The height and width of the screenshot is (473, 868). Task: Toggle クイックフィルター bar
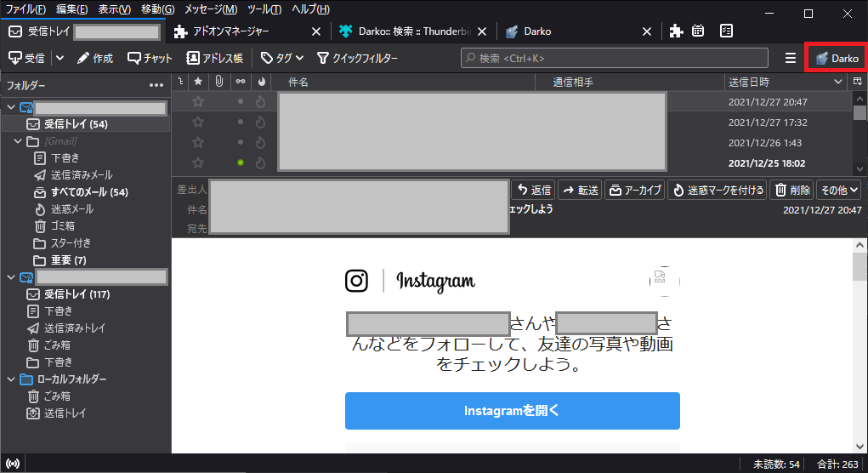coord(357,58)
